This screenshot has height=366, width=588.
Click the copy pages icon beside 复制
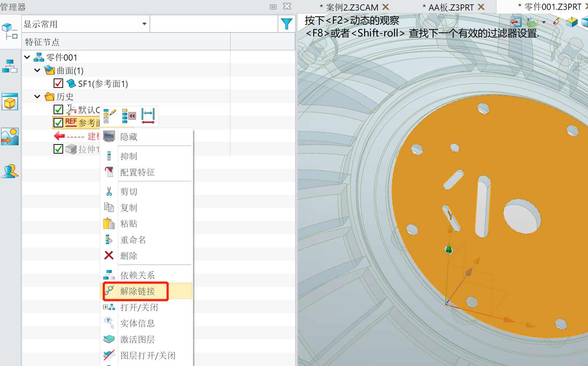click(109, 207)
